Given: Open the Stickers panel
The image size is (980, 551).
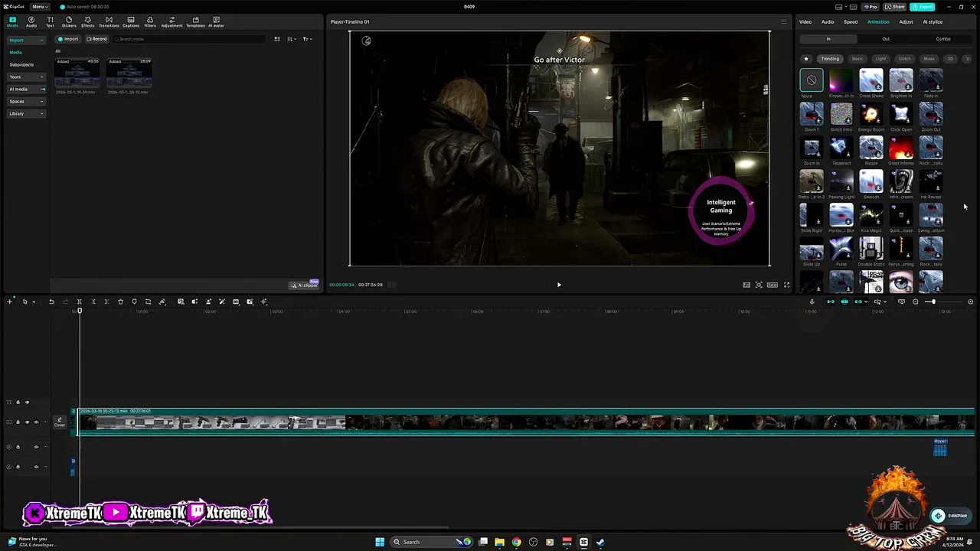Looking at the screenshot, I should tap(69, 21).
